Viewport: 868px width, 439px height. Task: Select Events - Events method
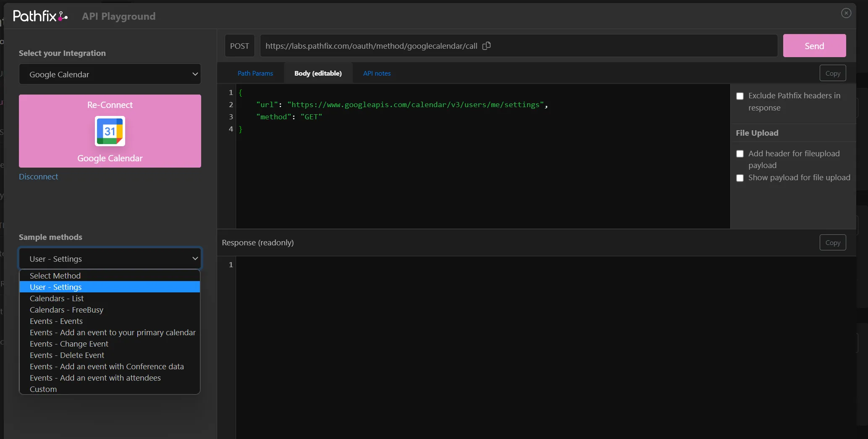(x=110, y=321)
